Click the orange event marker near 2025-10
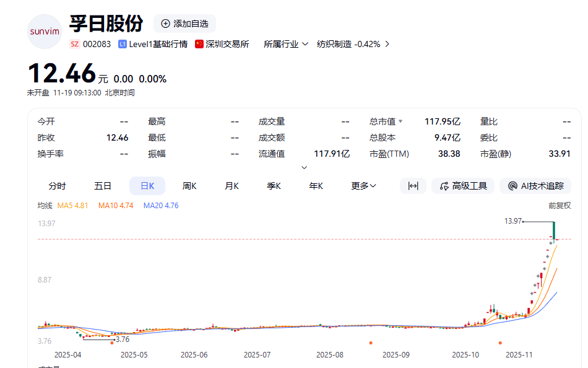This screenshot has width=588, height=368. tap(500, 343)
